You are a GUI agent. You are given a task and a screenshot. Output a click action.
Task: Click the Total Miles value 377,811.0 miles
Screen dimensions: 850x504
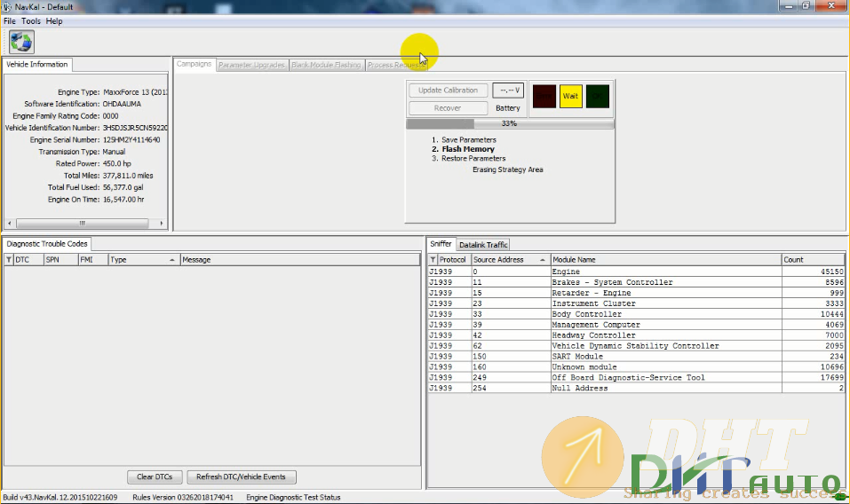pos(128,176)
